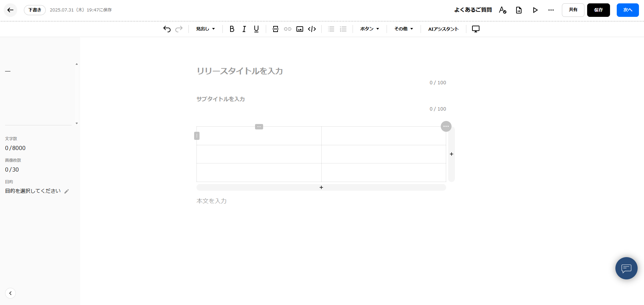Expand the その他 dropdown

point(403,29)
